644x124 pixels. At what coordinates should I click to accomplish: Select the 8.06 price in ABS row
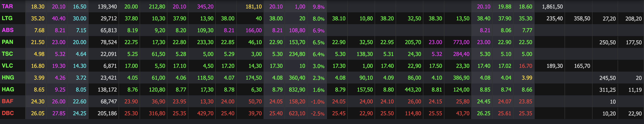tap(506, 30)
